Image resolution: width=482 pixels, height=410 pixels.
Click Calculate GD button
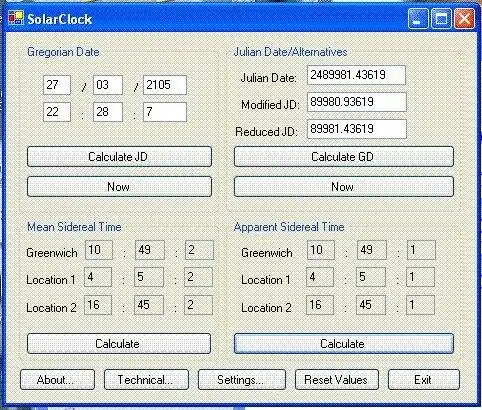344,157
